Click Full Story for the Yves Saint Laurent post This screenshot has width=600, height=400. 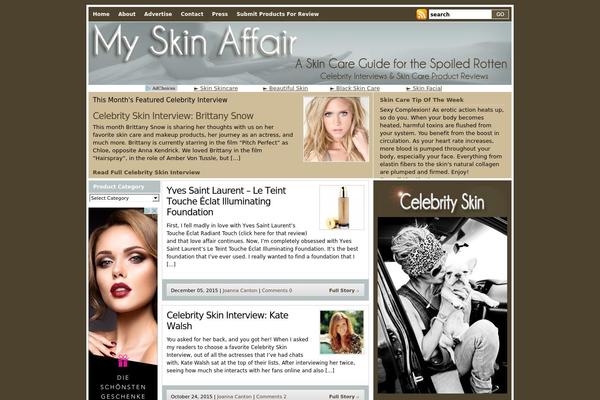tap(344, 291)
